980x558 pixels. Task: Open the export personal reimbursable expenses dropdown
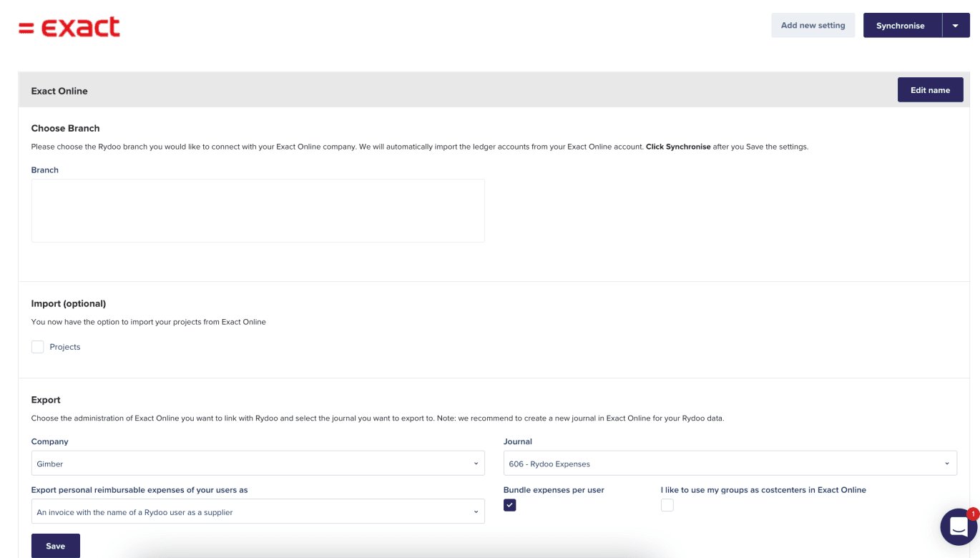258,512
